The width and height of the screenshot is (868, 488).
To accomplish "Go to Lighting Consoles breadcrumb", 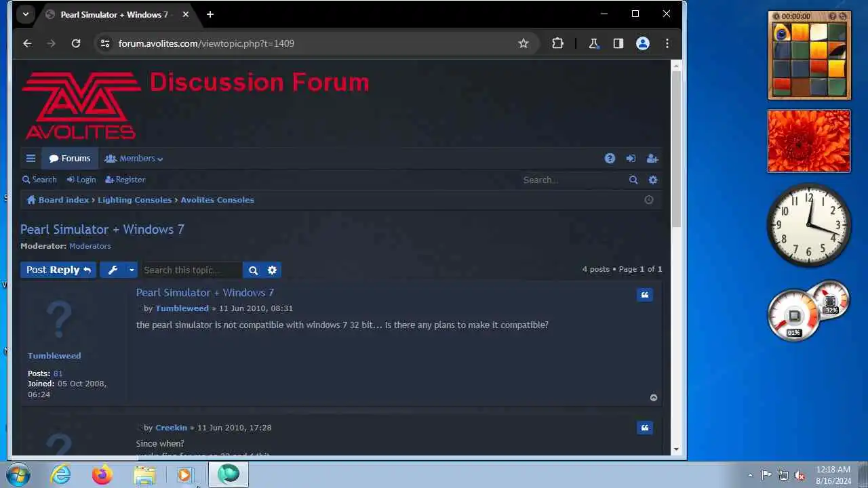I will (x=135, y=200).
